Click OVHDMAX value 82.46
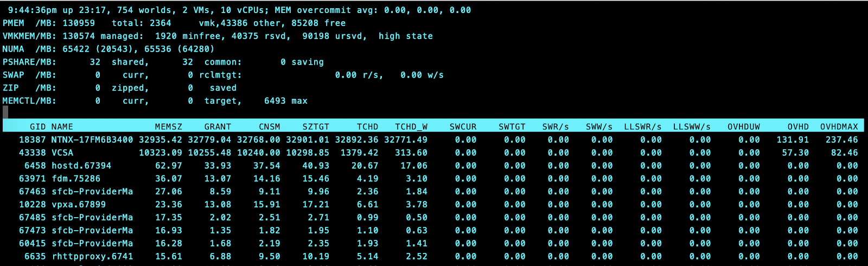Image resolution: width=868 pixels, height=266 pixels. pyautogui.click(x=845, y=153)
